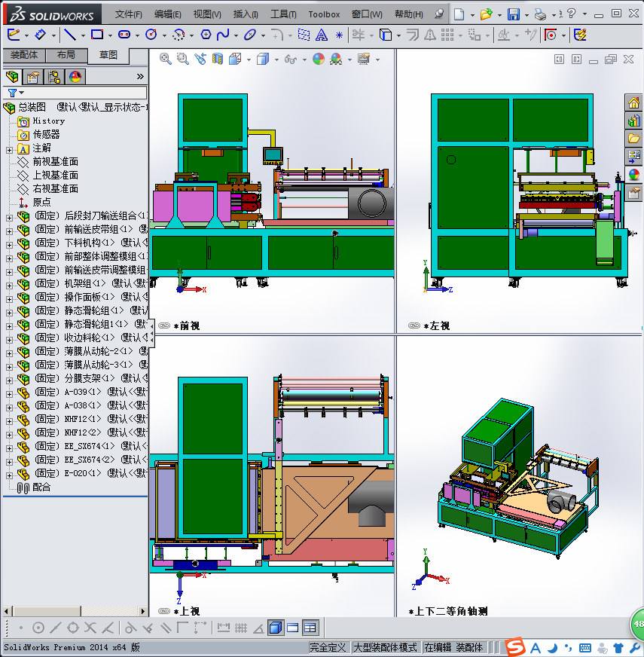
Task: Open the Toolbox menu
Action: pos(324,14)
